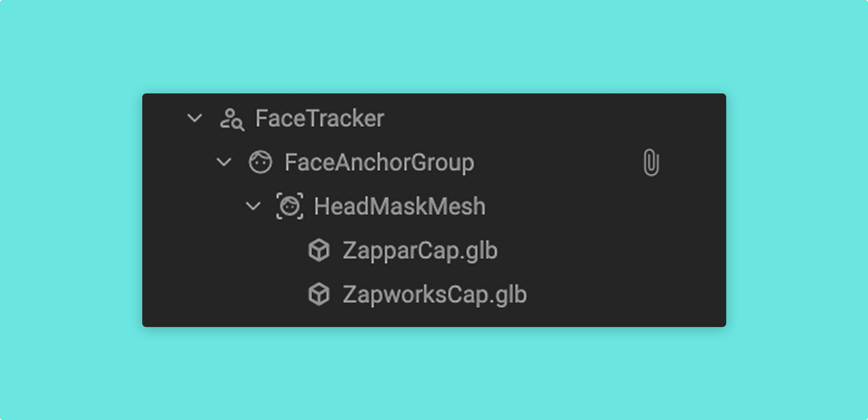
Task: Click the FaceAnchorGroup face icon
Action: tap(260, 162)
